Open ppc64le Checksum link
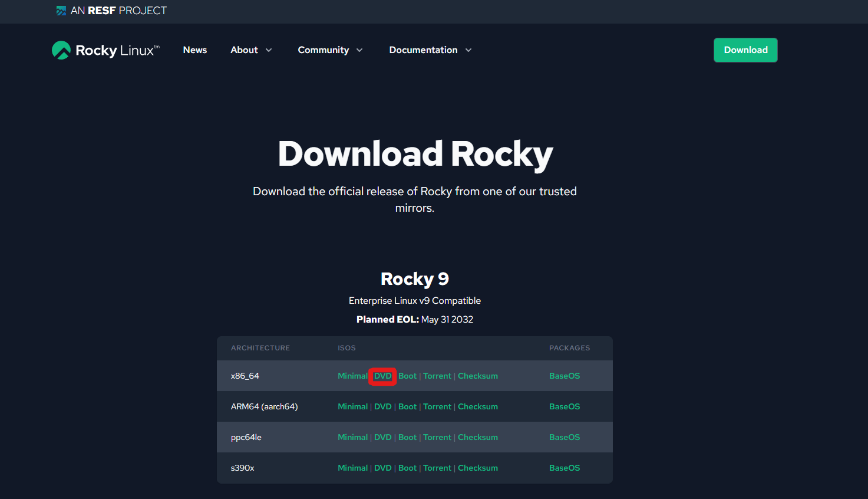Viewport: 868px width, 499px height. [x=478, y=437]
